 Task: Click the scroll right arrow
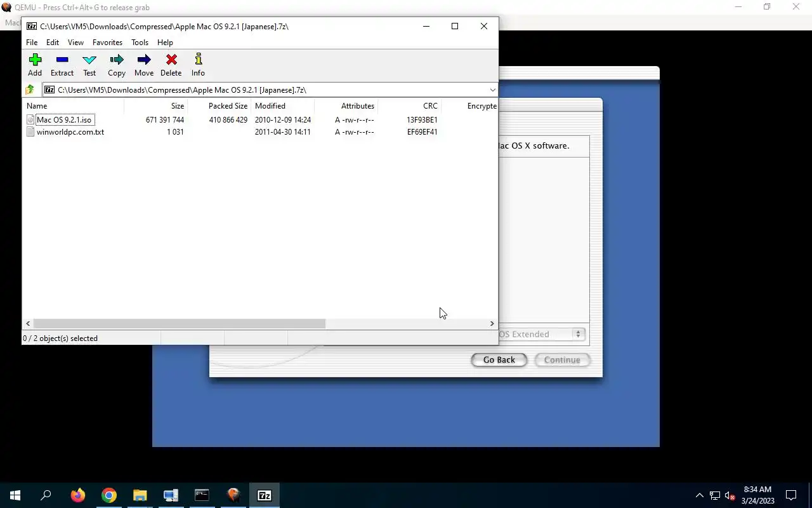(x=492, y=323)
